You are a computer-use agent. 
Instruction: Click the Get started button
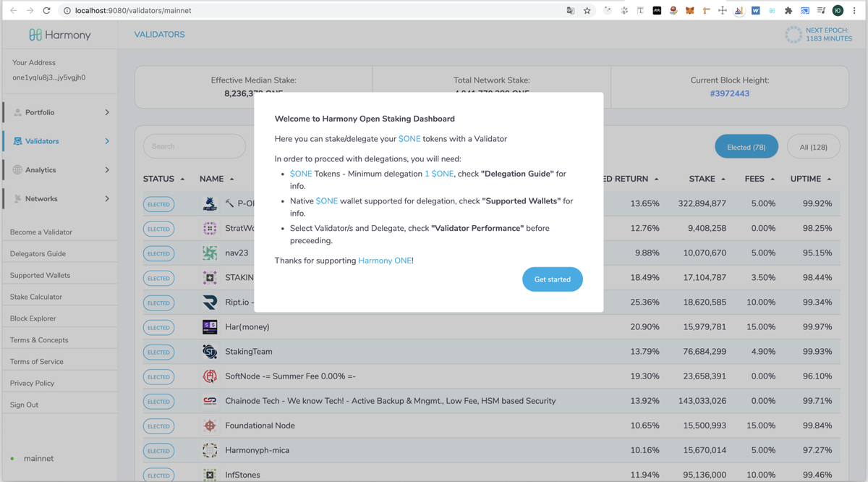pos(553,279)
